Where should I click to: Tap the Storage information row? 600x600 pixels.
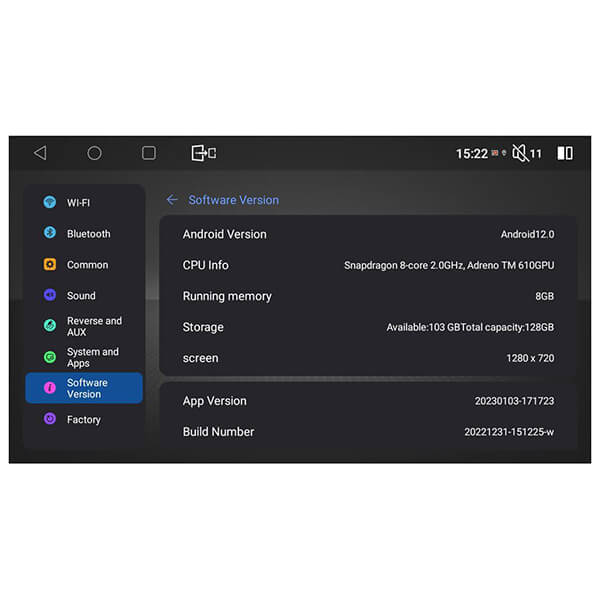368,327
